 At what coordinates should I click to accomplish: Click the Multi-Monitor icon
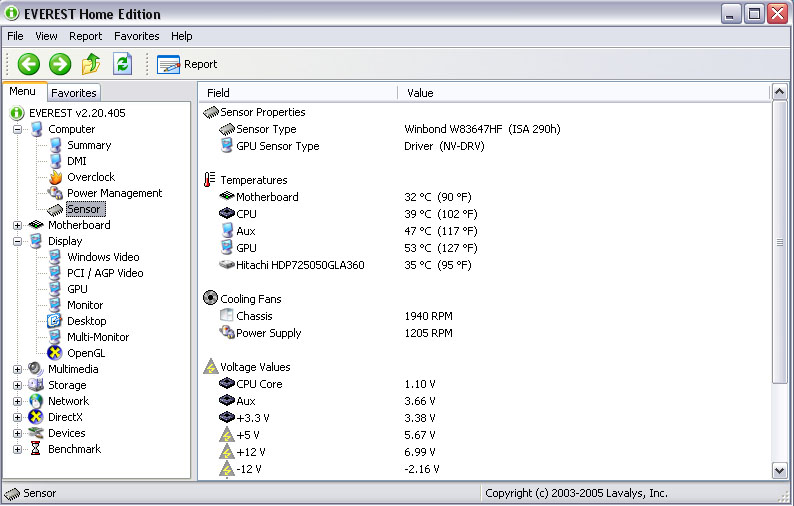click(x=55, y=337)
